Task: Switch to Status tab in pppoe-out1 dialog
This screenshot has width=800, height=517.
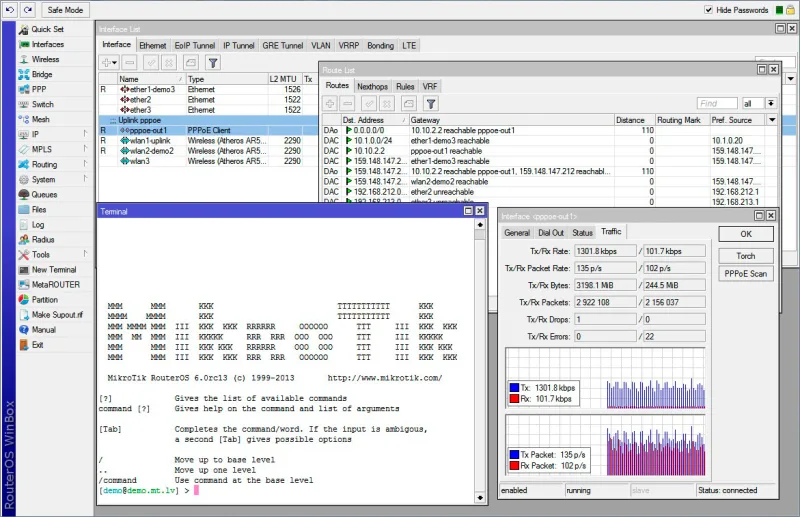Action: (x=582, y=233)
